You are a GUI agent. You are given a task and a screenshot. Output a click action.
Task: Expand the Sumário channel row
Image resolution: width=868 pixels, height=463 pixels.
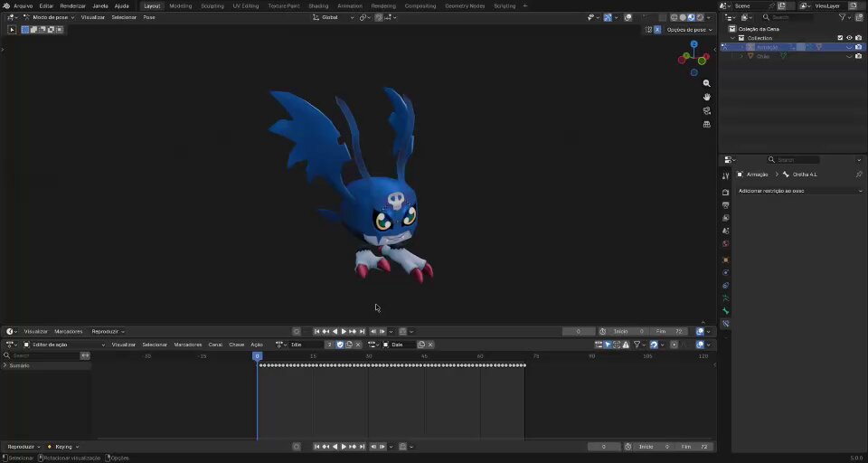pyautogui.click(x=5, y=365)
